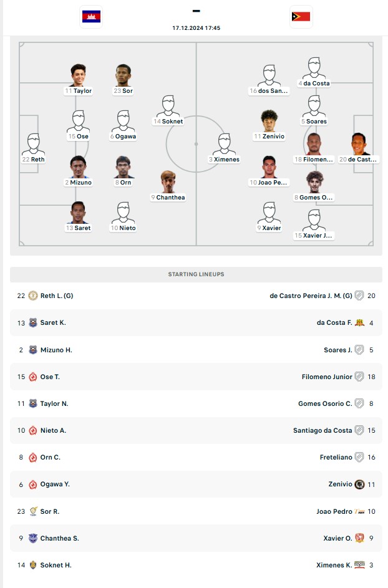Select Sor's player avatar number 23
The image size is (388, 588).
click(124, 75)
